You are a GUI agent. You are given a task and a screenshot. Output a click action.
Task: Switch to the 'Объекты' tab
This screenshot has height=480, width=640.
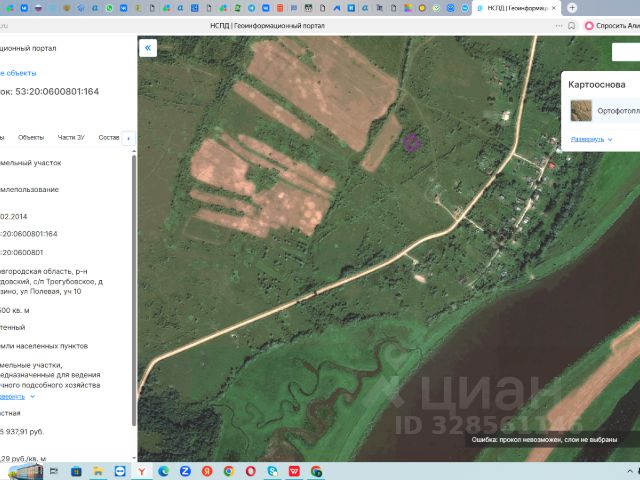(x=31, y=137)
